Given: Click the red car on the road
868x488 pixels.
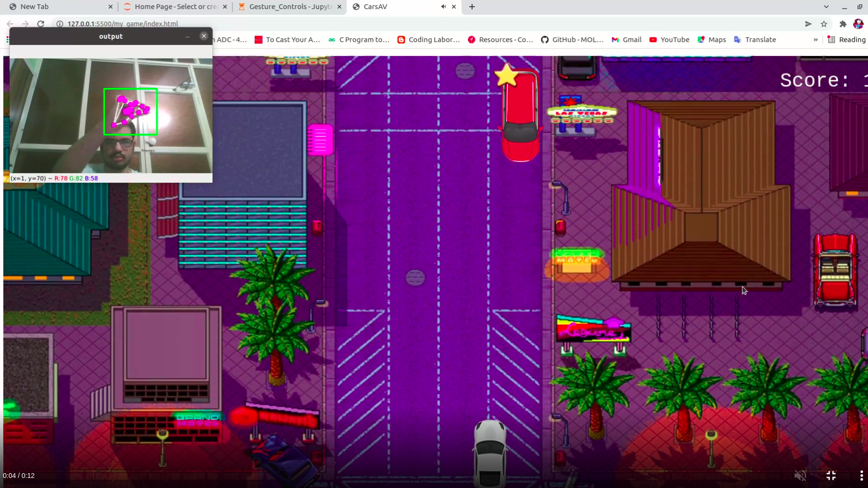Looking at the screenshot, I should coord(521,116).
